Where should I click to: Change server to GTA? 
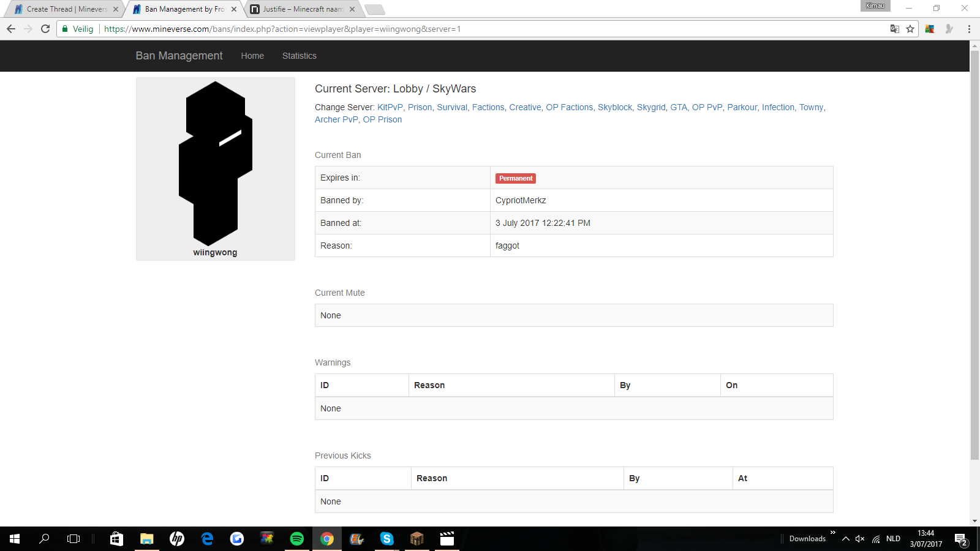click(679, 107)
